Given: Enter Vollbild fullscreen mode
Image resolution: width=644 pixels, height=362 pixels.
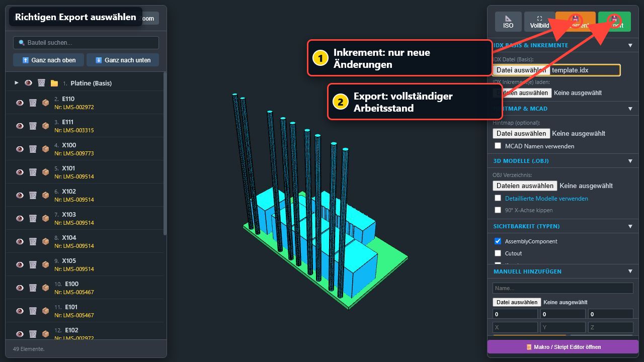Looking at the screenshot, I should [539, 21].
